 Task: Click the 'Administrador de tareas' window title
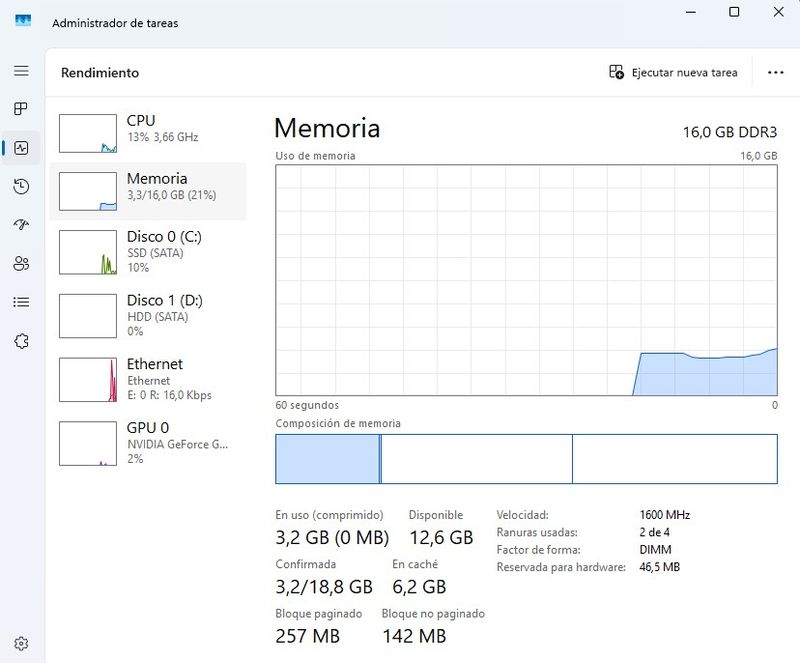(x=115, y=23)
